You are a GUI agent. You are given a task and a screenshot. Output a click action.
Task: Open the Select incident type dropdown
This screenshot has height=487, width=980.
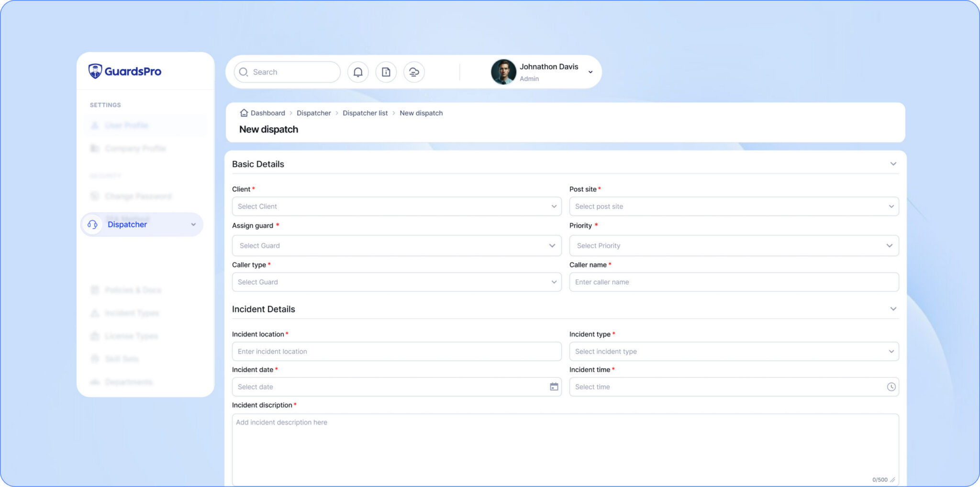click(x=734, y=352)
